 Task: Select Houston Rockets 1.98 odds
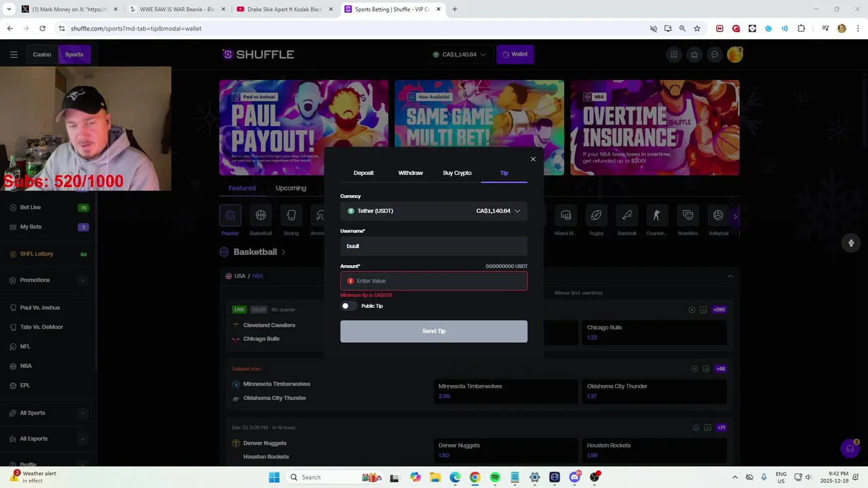pos(654,450)
